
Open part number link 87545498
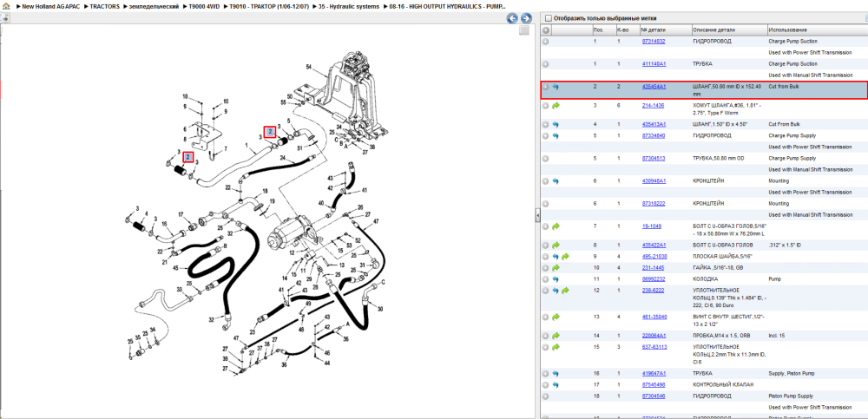click(654, 384)
